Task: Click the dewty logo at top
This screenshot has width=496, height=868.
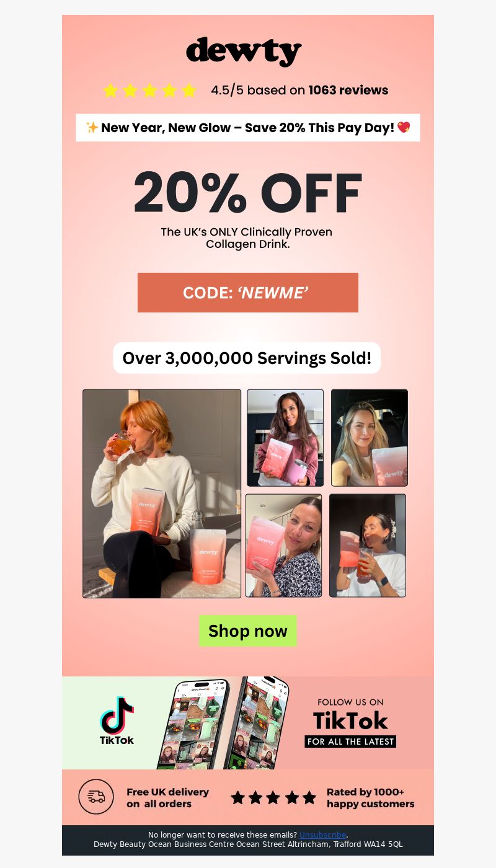Action: click(244, 51)
